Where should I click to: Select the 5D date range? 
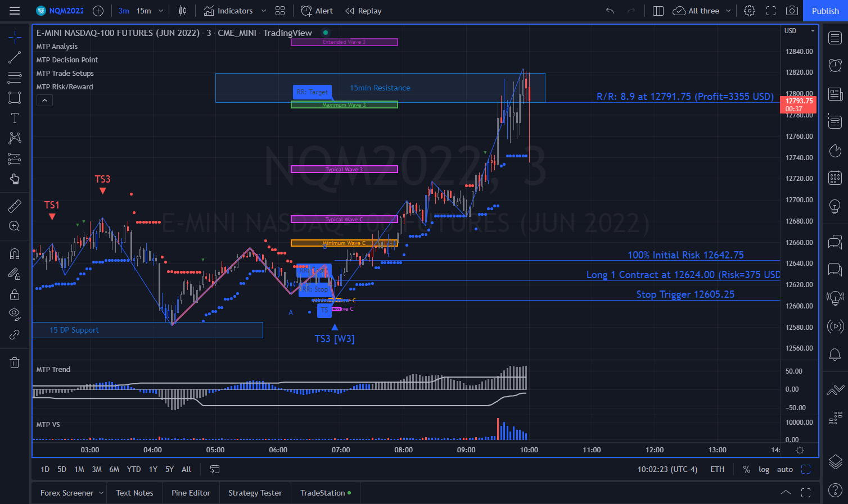pos(62,469)
